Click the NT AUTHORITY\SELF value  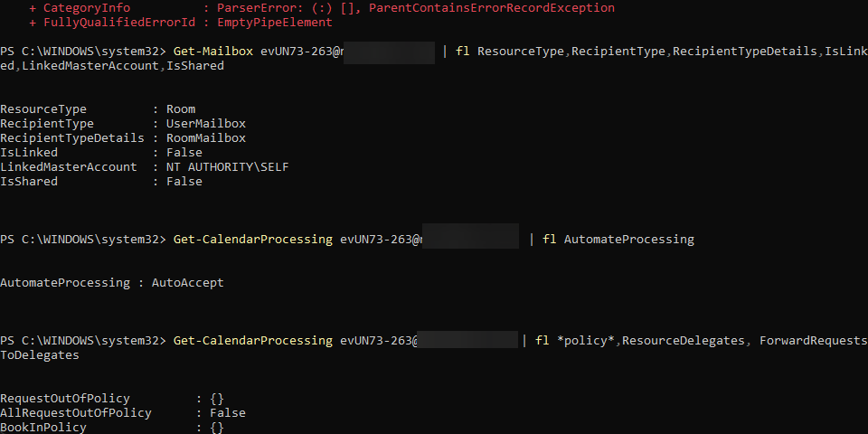tap(228, 166)
